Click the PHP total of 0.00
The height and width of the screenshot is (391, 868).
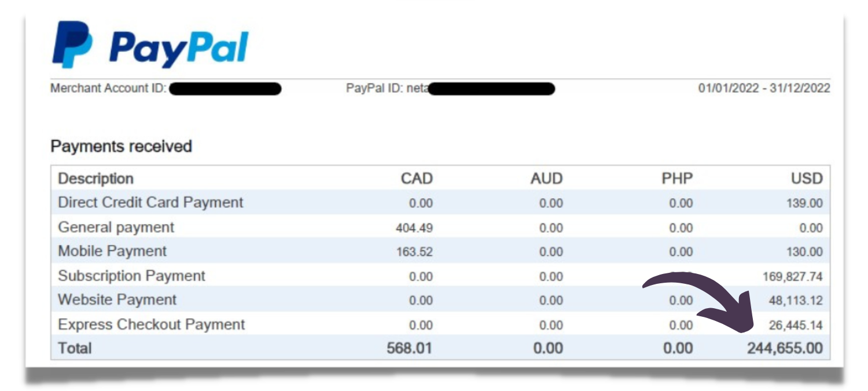678,349
